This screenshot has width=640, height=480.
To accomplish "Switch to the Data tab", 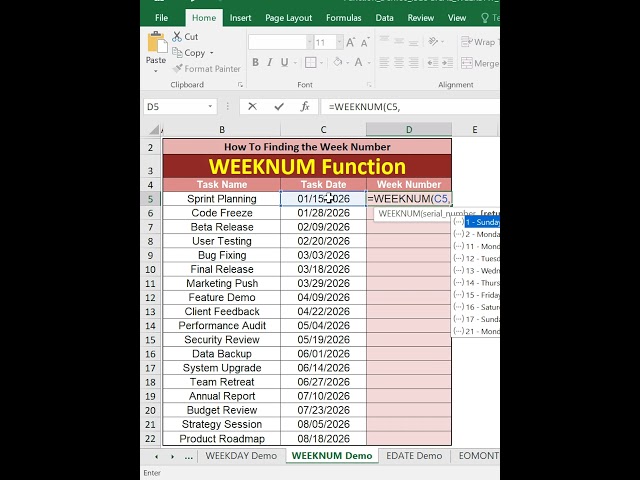I will (384, 18).
